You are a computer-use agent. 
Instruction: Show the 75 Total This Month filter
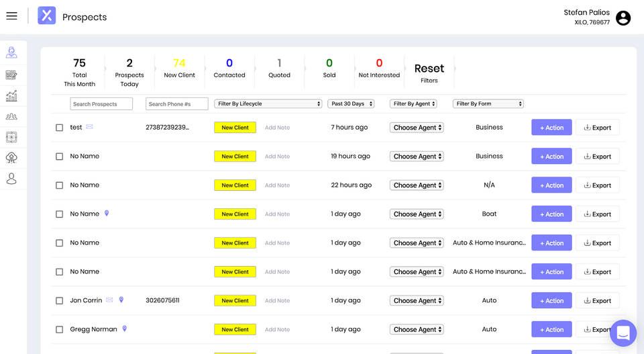click(79, 73)
